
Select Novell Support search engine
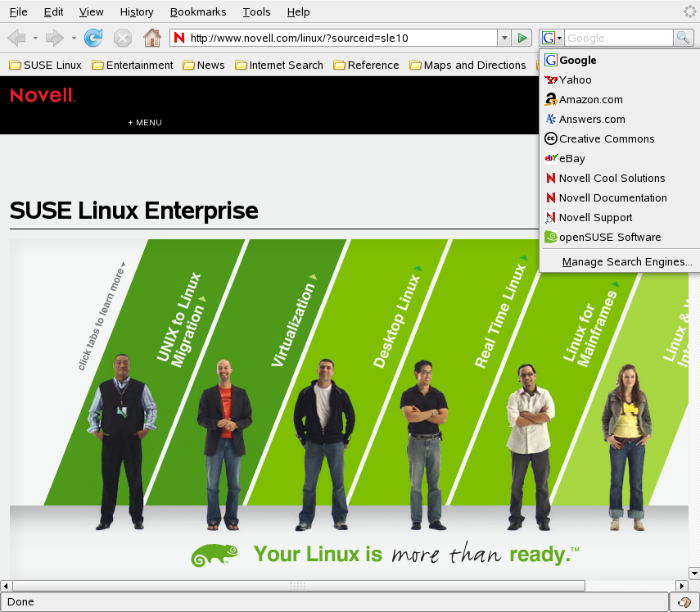pyautogui.click(x=620, y=217)
